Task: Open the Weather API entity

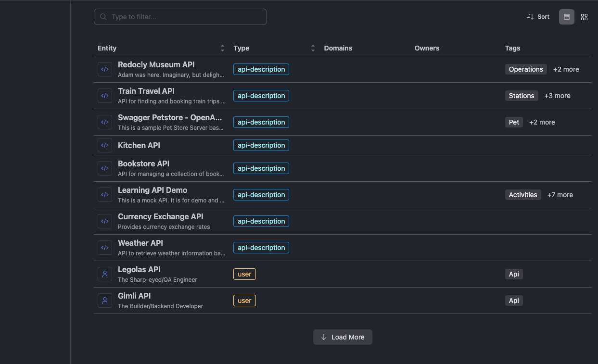Action: (140, 243)
